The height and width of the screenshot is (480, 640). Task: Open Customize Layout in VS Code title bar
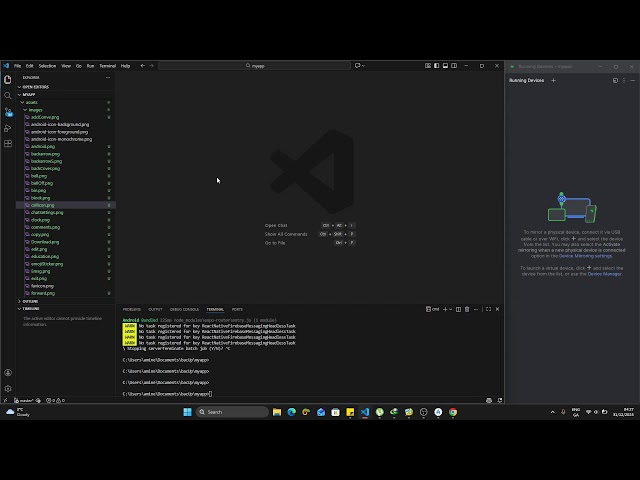pos(428,66)
